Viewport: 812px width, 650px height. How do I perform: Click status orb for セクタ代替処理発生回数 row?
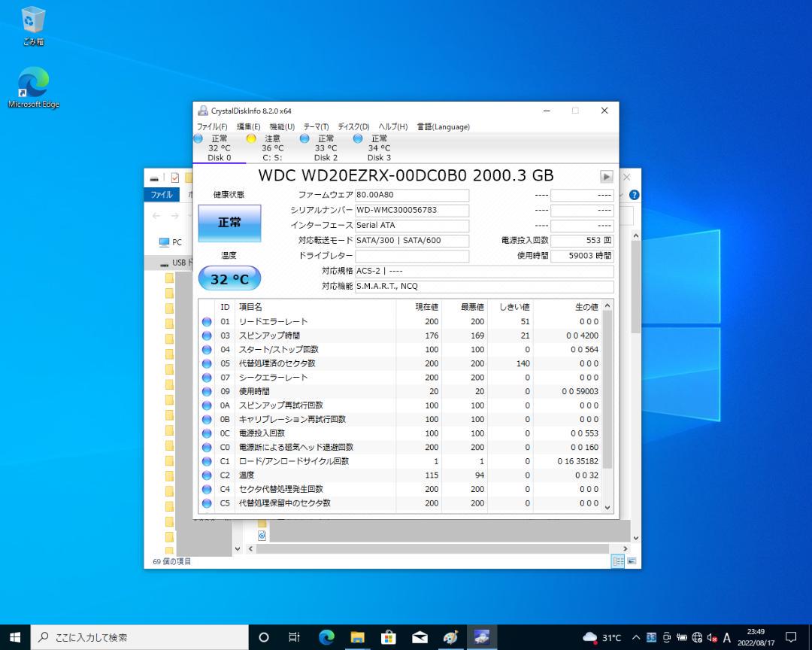(x=208, y=490)
